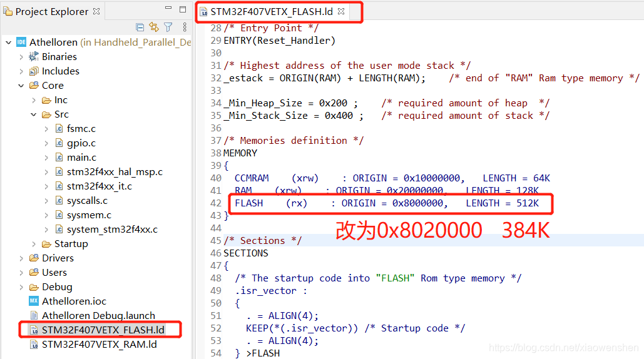This screenshot has height=359, width=644.
Task: Click the Athelloren.ioc MX icon
Action: 34,301
